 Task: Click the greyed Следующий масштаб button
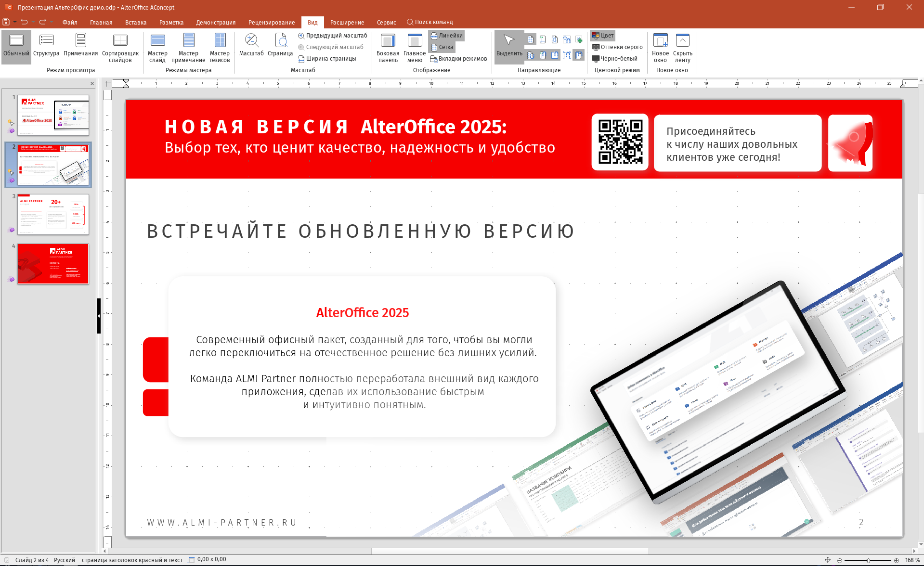point(331,47)
